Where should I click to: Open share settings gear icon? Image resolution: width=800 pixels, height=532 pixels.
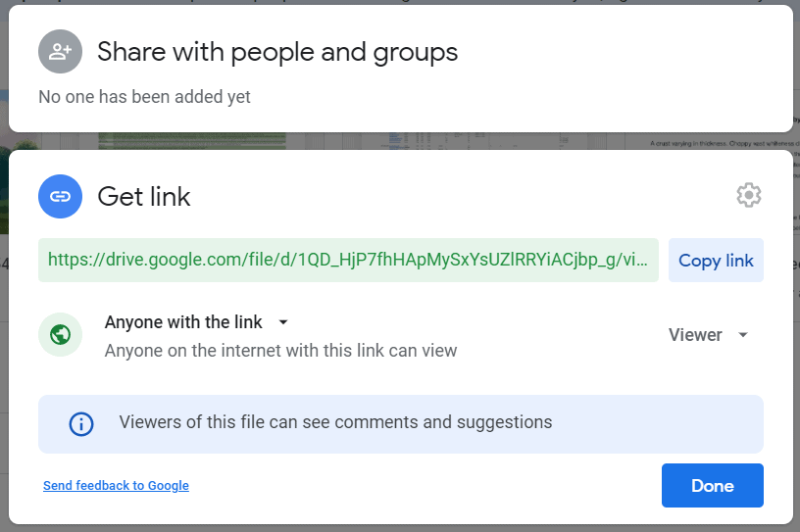click(748, 195)
